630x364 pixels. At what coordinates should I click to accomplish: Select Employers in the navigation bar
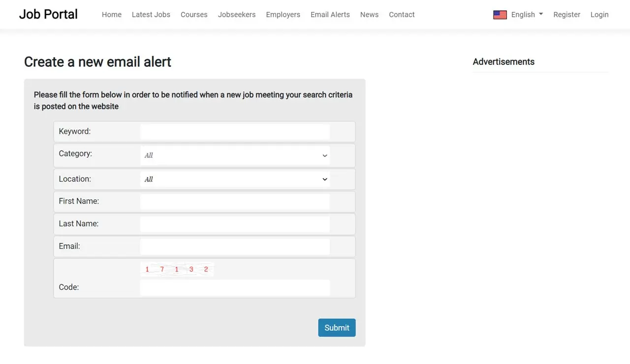point(283,15)
